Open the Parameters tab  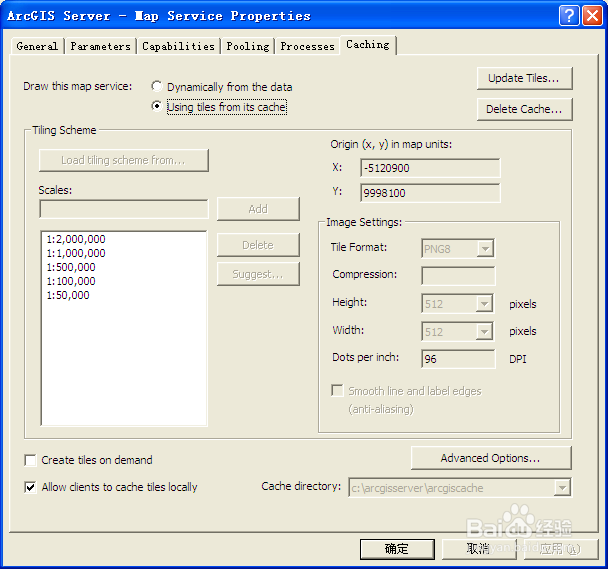coord(100,46)
